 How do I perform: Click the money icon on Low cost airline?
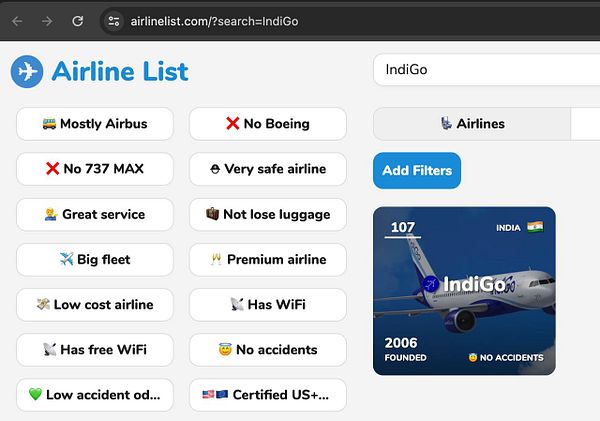pos(43,304)
